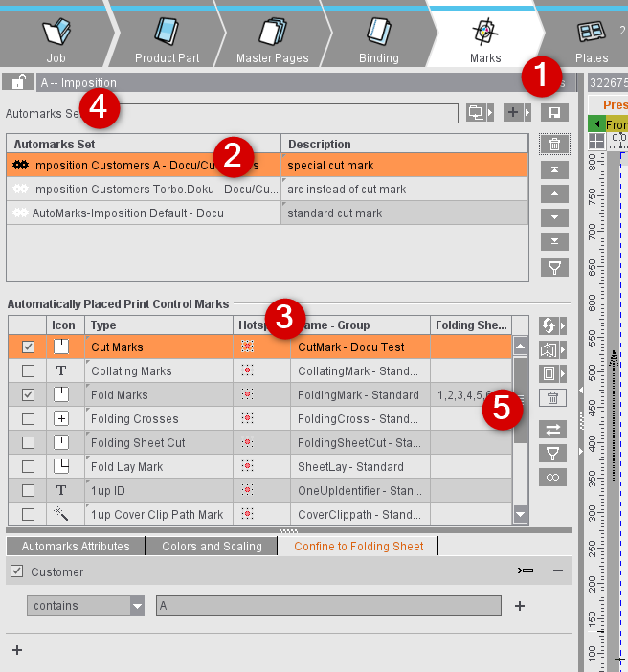
Task: Delete the selected automarks set
Action: pos(553,145)
